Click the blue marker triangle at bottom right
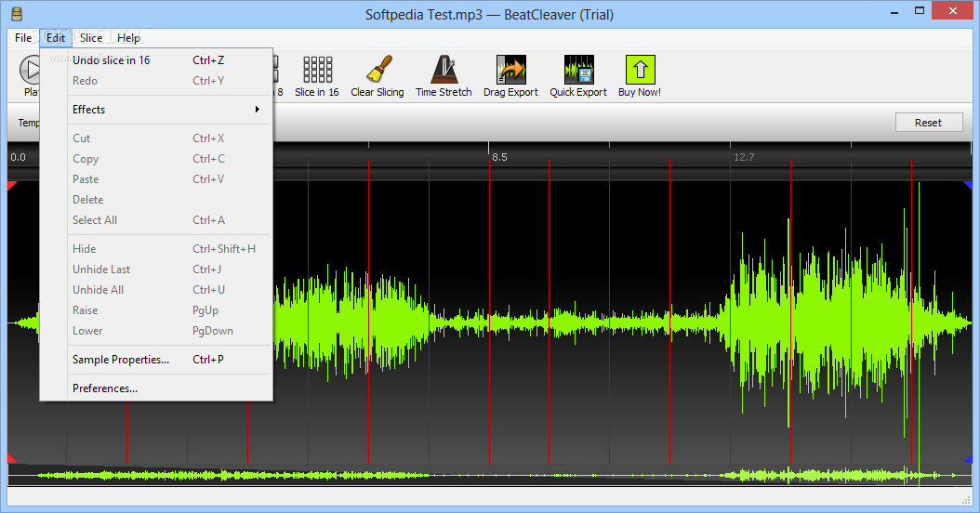The width and height of the screenshot is (980, 513). point(968,459)
